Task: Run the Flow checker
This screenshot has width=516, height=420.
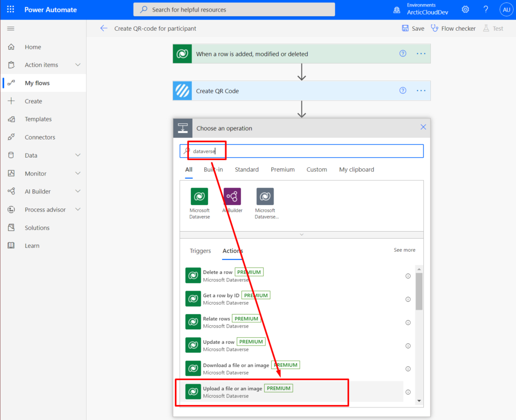Action: (454, 29)
